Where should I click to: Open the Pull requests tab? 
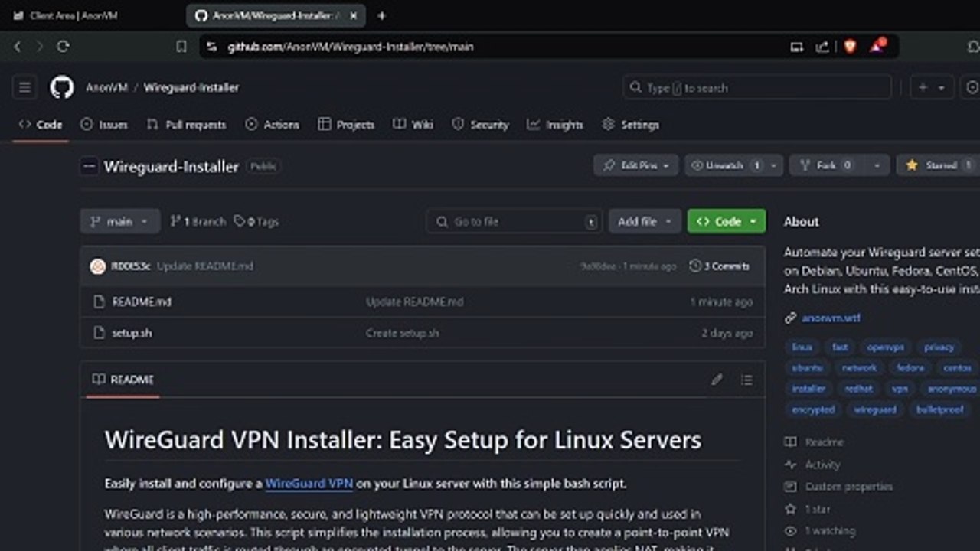tap(187, 125)
